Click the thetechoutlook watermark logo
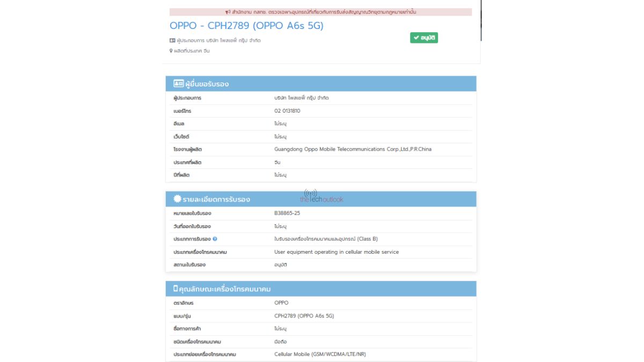644x362 pixels. [321, 197]
